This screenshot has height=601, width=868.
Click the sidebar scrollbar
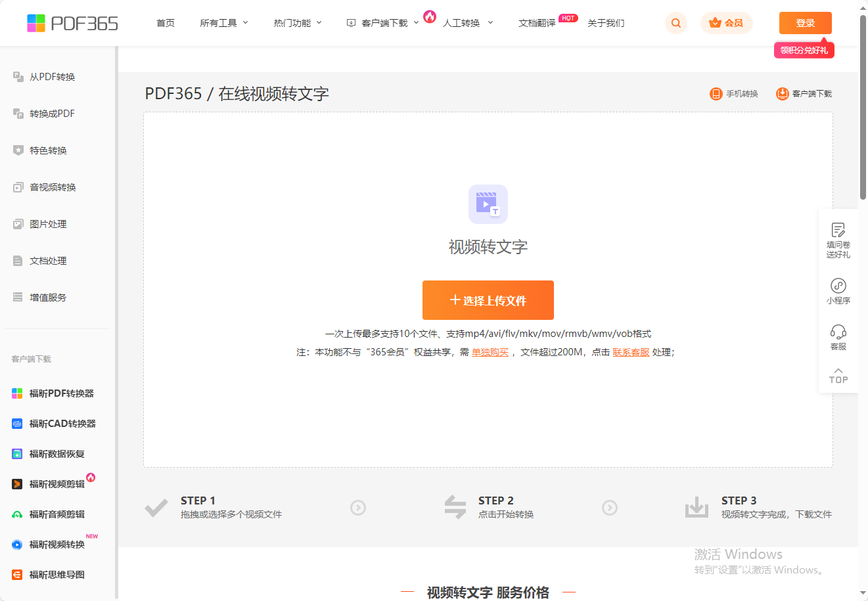coord(116,323)
